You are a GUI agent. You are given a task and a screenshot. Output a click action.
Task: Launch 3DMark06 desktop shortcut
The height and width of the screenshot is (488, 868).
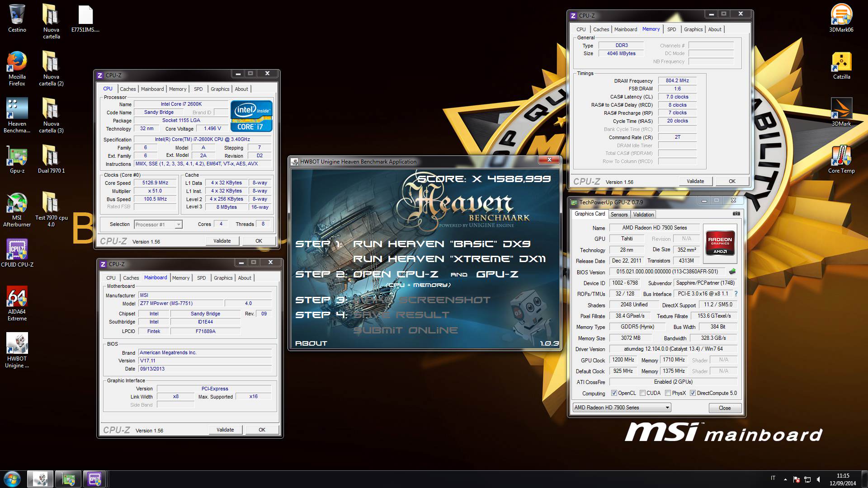click(x=841, y=18)
